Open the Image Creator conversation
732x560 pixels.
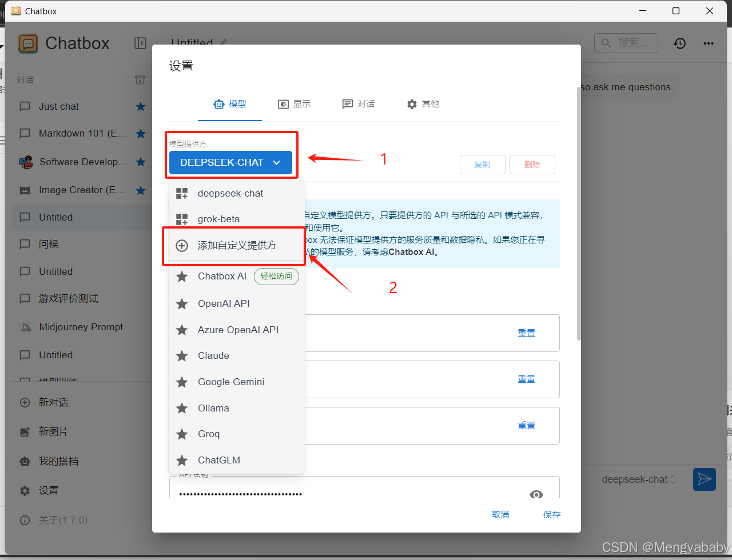[81, 190]
